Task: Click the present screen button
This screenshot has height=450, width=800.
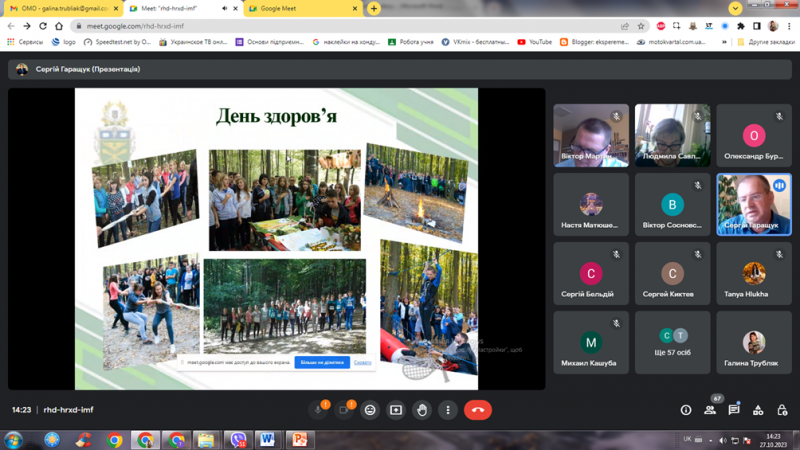Action: 396,410
